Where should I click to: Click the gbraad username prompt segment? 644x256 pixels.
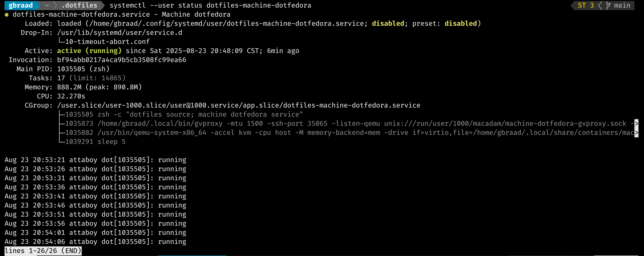21,5
